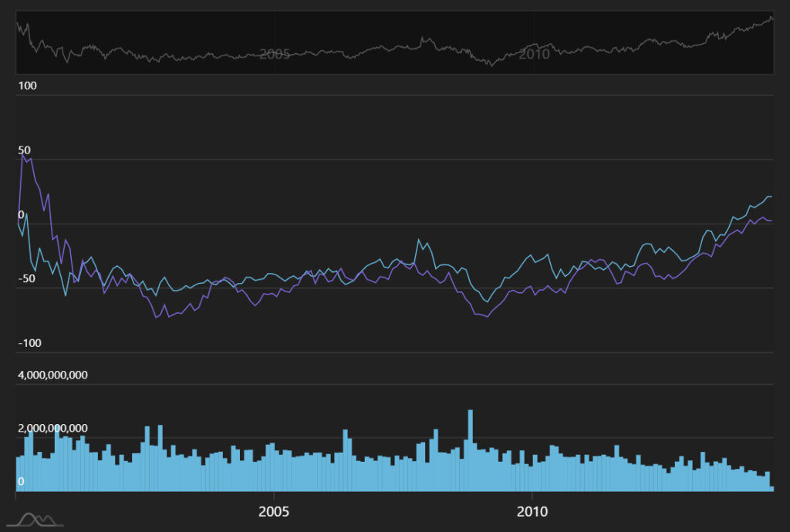Click the 0 label on the volume axis
The height and width of the screenshot is (532, 790).
[x=21, y=482]
